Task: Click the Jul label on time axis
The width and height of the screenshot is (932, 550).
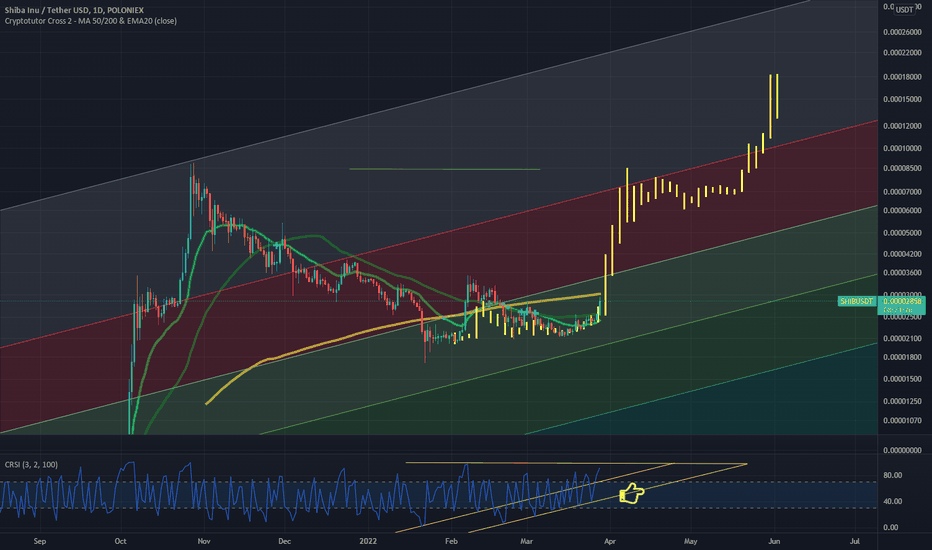Action: [855, 541]
